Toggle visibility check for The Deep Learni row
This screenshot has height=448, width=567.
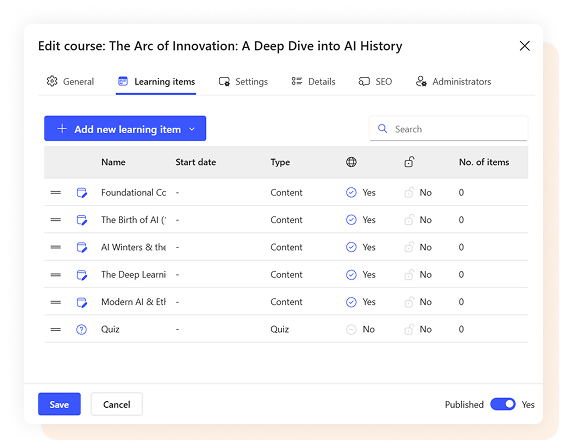pos(351,274)
